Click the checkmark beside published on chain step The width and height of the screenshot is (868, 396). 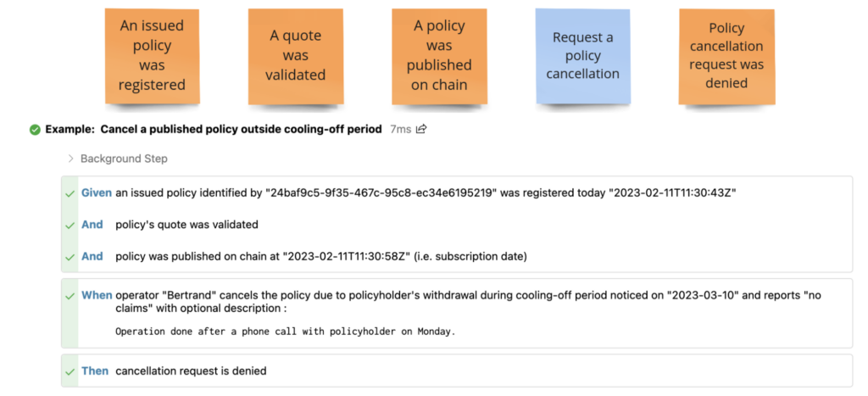(x=70, y=256)
